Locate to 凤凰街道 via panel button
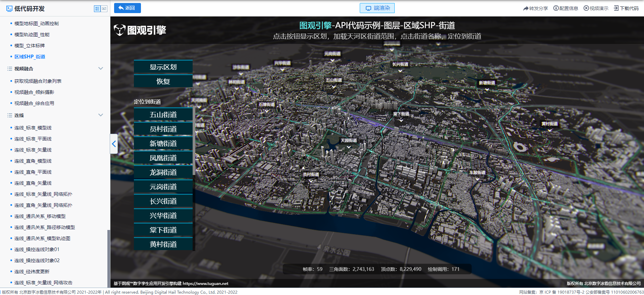The image size is (644, 295). click(163, 158)
